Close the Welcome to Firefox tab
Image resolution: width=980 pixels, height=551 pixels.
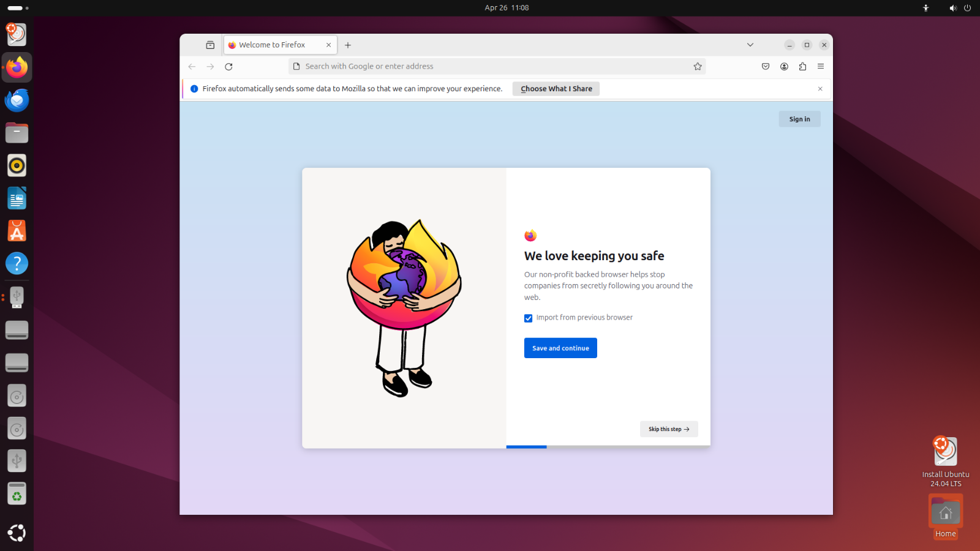pos(328,45)
